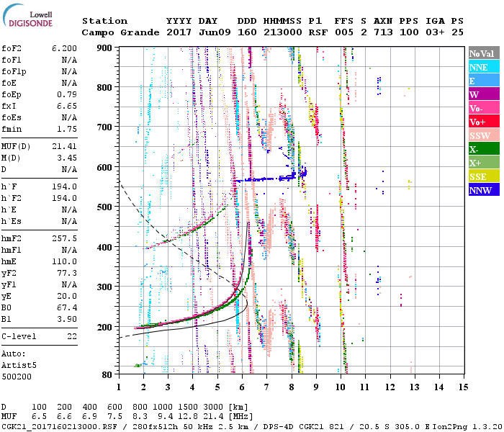Select the E blue legend swatch
504x432 pixels.
[x=484, y=81]
